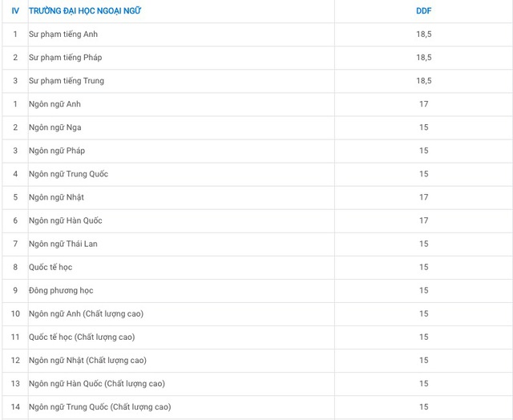
Task: Click Ngôn ngữ Nhật (Chất lượng cao)
Action: 87,360
